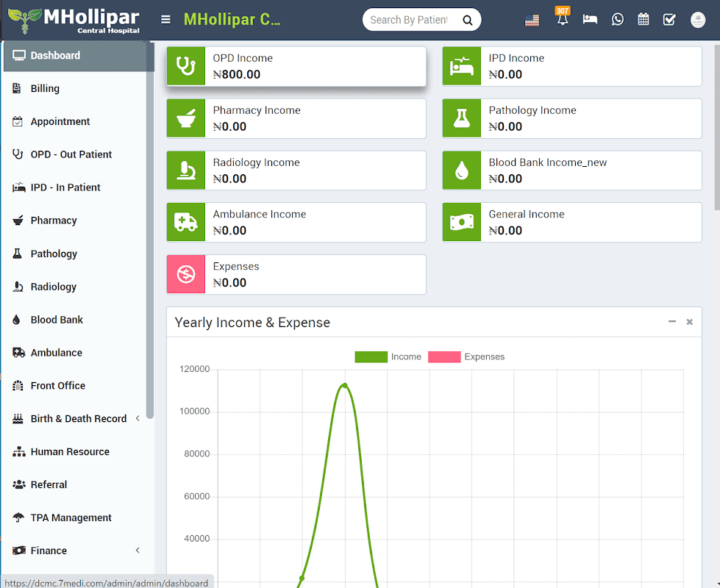The image size is (720, 588).
Task: Click the Expenses card label
Action: 236,267
